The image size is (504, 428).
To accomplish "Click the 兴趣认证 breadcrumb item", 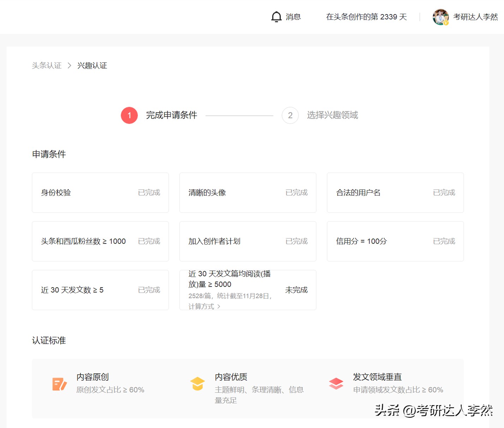I will tap(92, 65).
